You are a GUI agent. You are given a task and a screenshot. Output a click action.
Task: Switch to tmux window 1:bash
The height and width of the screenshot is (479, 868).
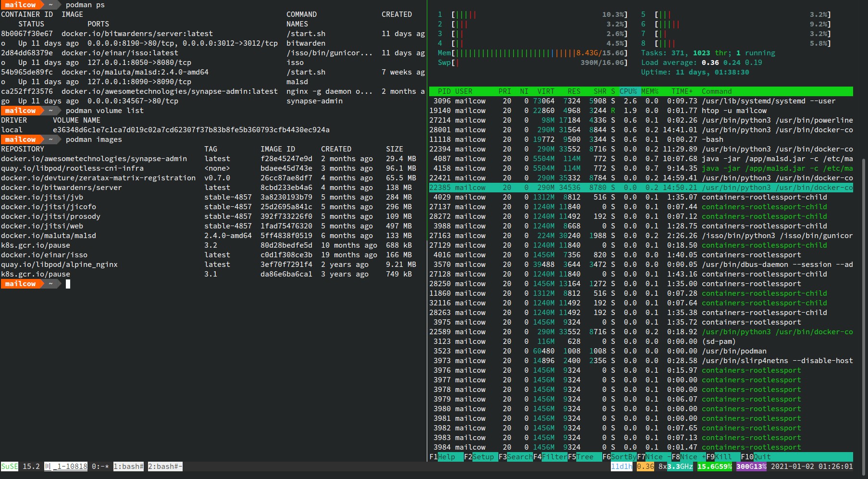coord(128,466)
